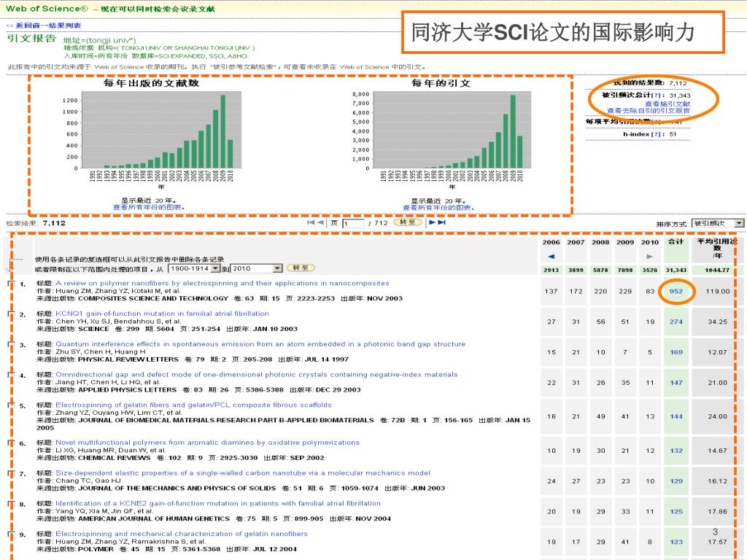Viewport: 747px width, 560px height.
Task: Open title Omnidirectional gap and defect mode
Action: click(x=257, y=375)
